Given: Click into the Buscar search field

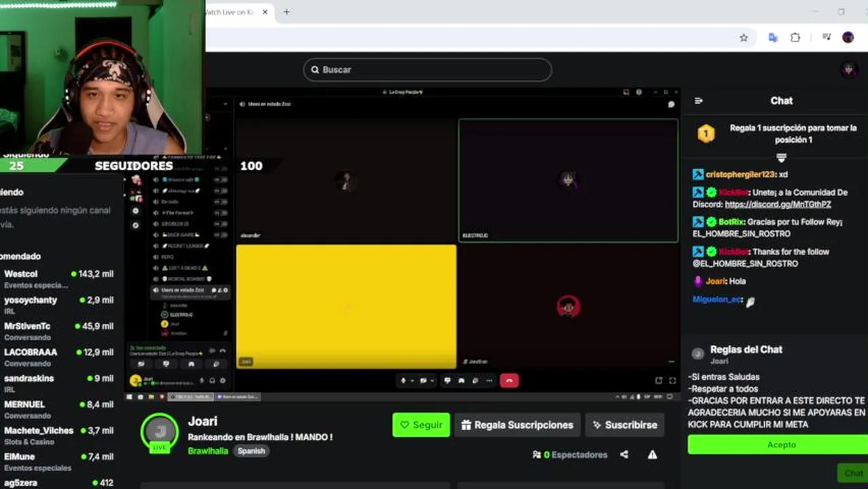Looking at the screenshot, I should point(428,69).
